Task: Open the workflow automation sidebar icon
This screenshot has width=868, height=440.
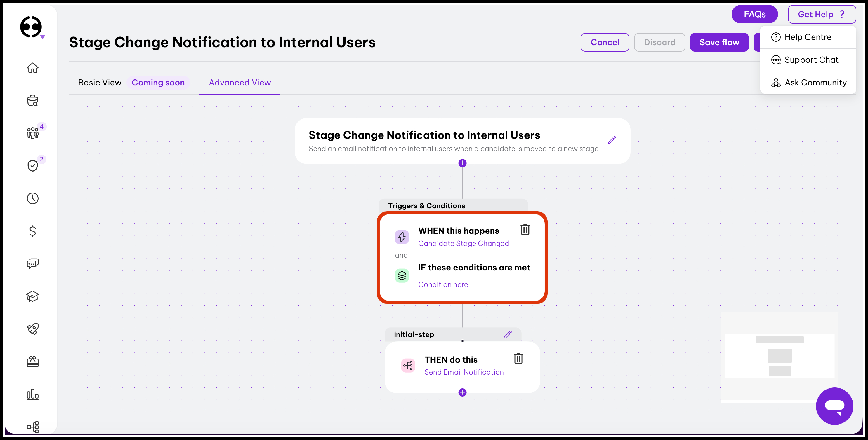Action: [x=33, y=427]
